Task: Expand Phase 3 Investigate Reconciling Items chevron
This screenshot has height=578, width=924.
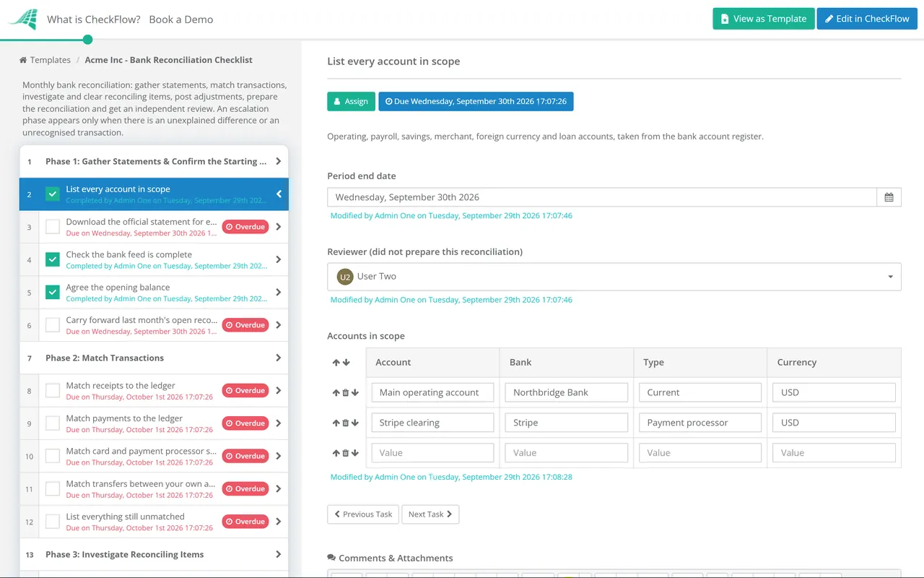Action: click(279, 555)
